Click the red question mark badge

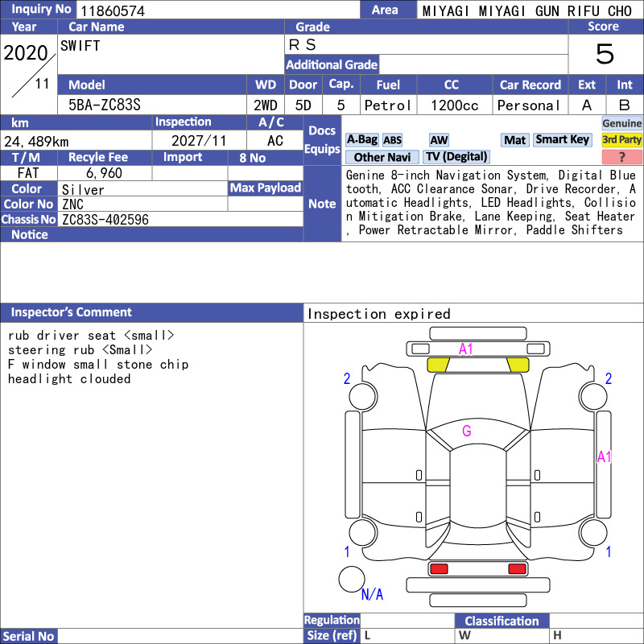tap(621, 156)
